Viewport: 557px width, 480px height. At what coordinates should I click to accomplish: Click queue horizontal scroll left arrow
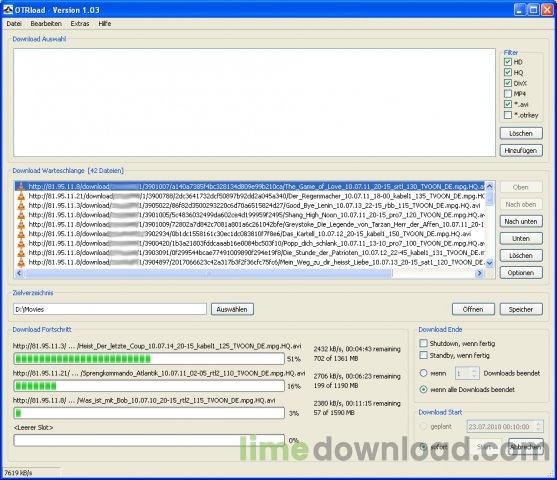coord(19,273)
